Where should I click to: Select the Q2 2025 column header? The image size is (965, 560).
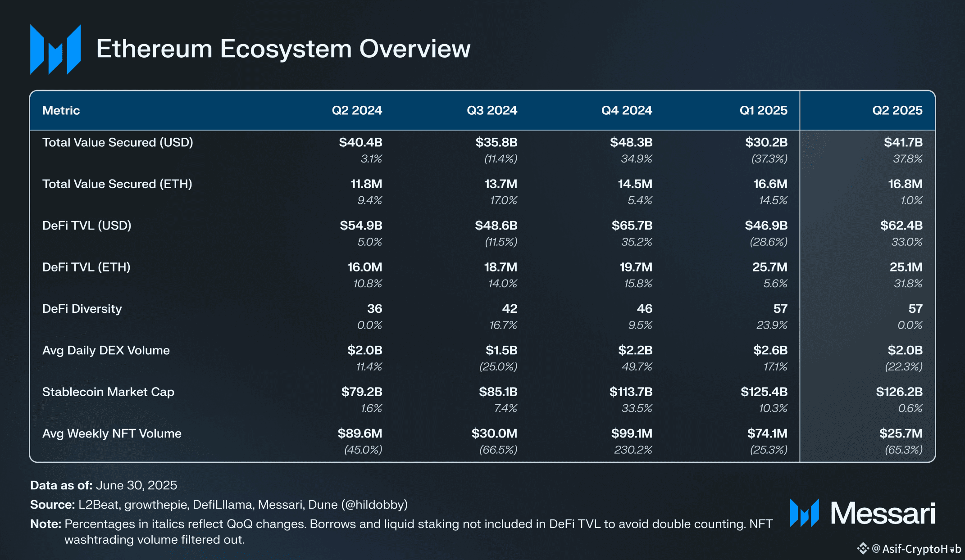897,110
